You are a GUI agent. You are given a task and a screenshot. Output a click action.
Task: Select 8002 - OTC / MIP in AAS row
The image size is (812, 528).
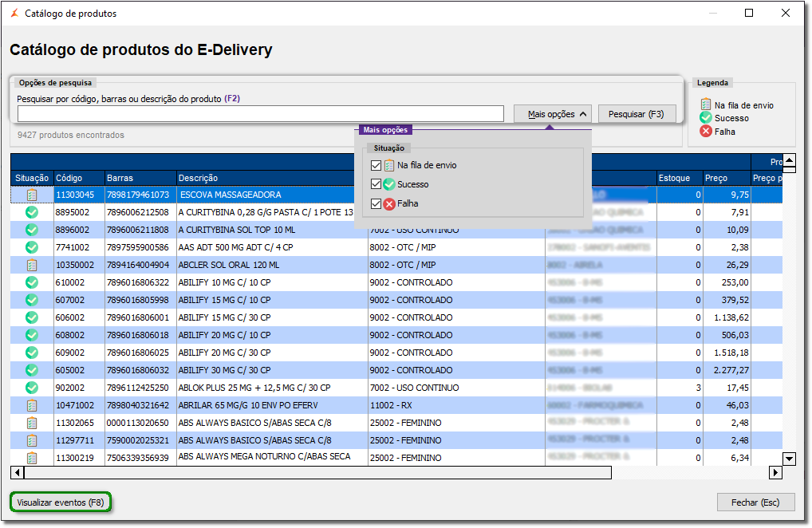point(456,247)
